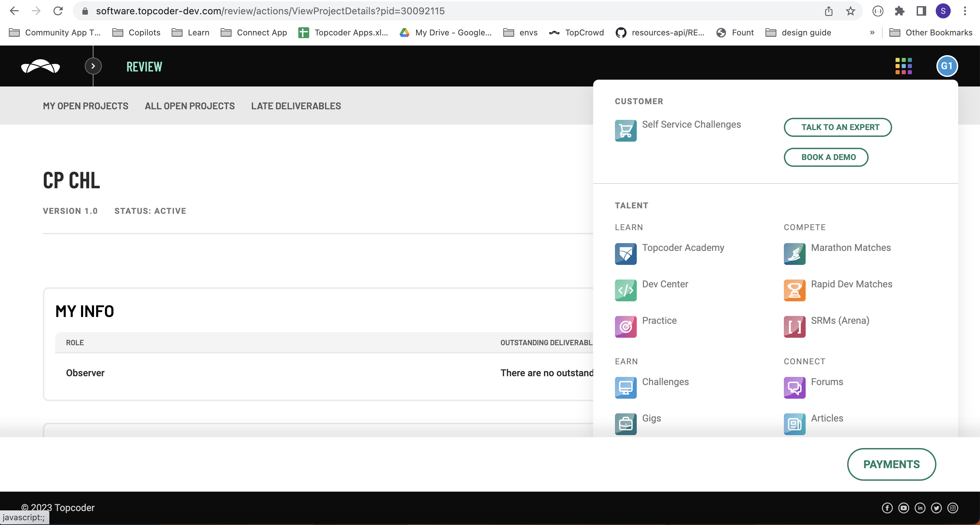This screenshot has width=980, height=525.
Task: Show hidden bookmarks with double chevron
Action: coord(872,33)
